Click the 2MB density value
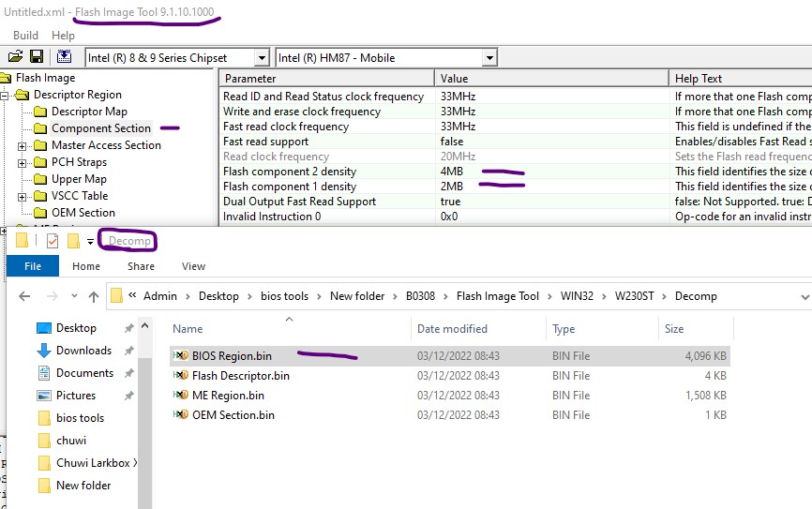 tap(452, 187)
